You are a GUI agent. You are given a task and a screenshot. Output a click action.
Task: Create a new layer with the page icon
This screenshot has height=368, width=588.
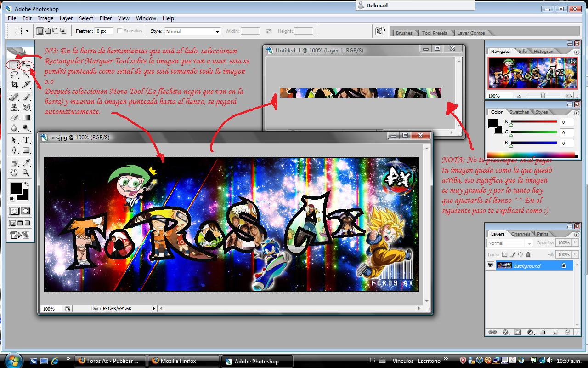pyautogui.click(x=555, y=332)
